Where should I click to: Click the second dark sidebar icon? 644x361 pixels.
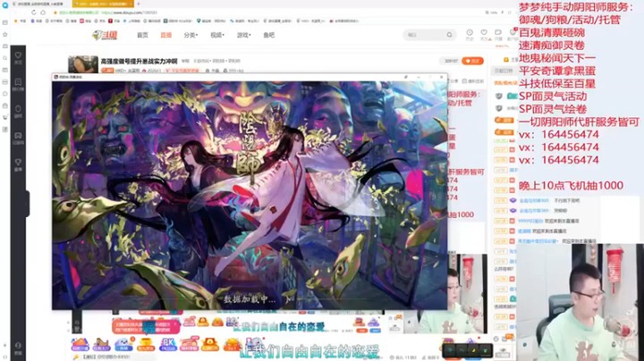[x=18, y=82]
